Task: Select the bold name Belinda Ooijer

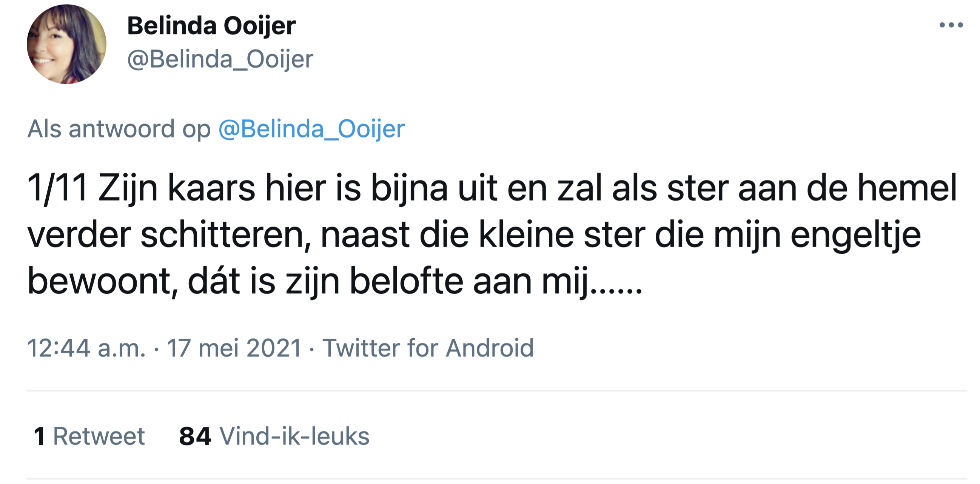Action: click(211, 25)
